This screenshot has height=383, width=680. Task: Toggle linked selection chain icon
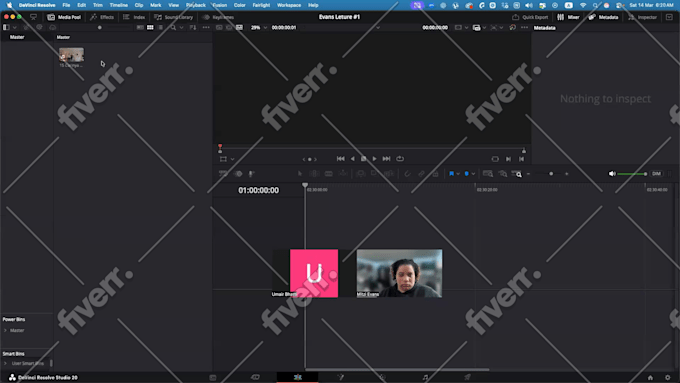[x=421, y=173]
